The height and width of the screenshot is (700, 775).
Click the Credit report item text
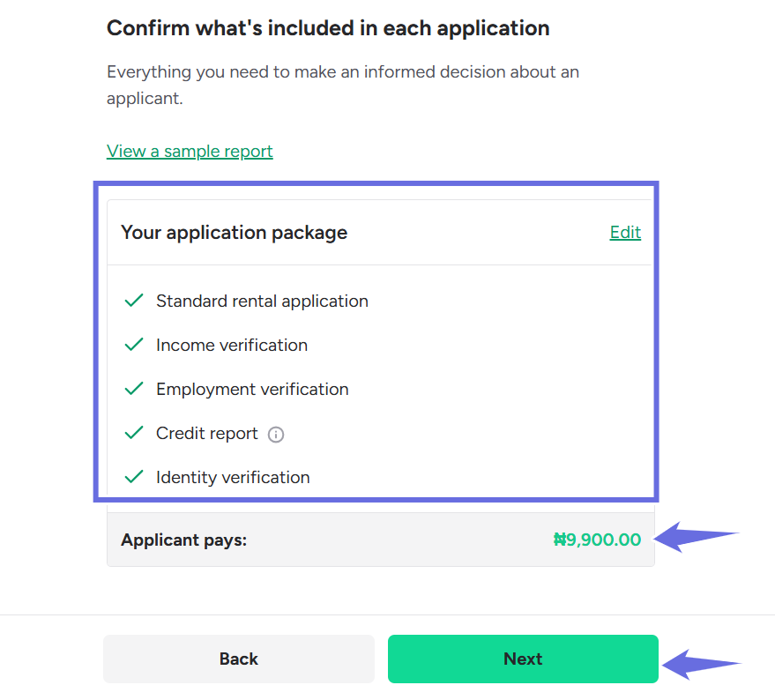(207, 433)
